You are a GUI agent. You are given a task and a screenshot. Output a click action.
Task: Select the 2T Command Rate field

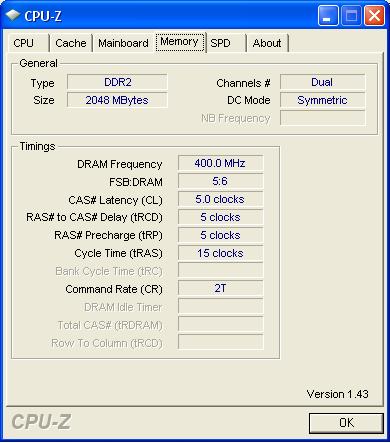tap(220, 288)
